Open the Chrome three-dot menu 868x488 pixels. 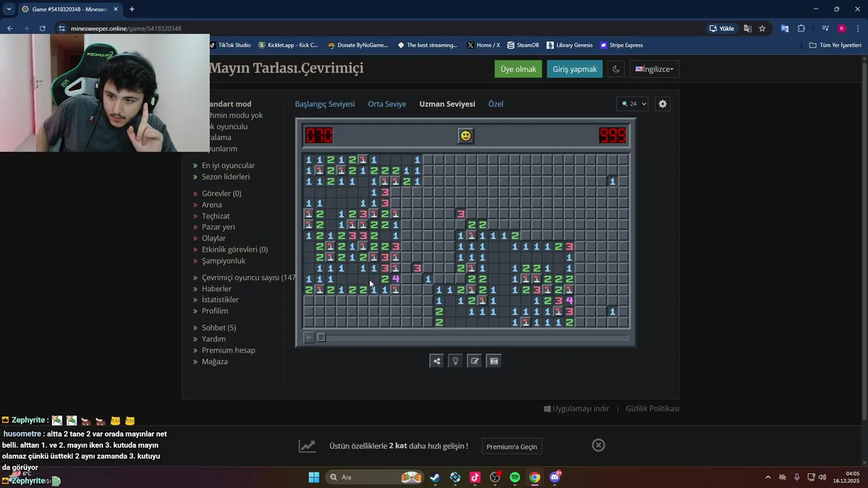[859, 28]
